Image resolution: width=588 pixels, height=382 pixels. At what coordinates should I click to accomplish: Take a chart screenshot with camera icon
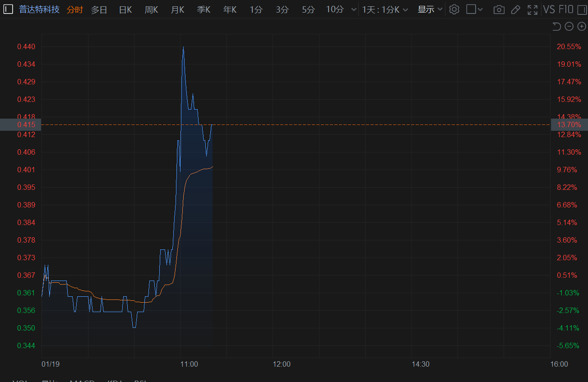(499, 9)
